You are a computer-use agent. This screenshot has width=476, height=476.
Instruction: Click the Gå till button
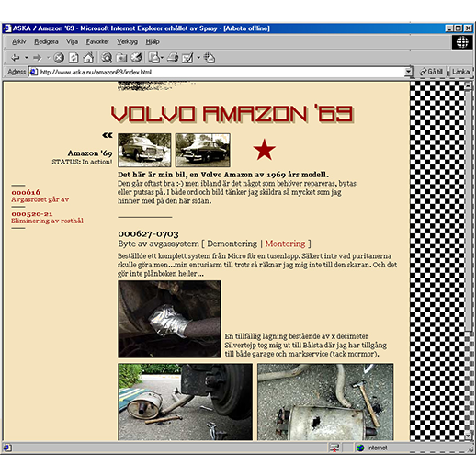tap(432, 72)
